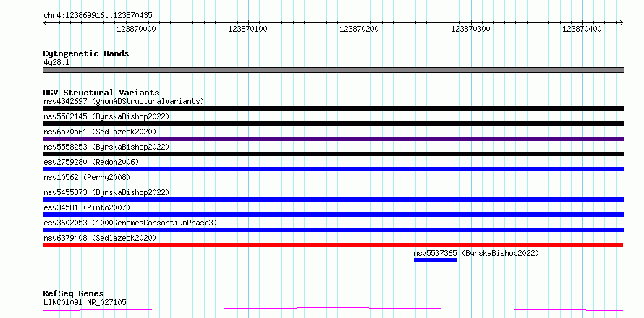Click the purple nsv6570561 variant bar
Screen dimensions: 644x318
[x=333, y=139]
